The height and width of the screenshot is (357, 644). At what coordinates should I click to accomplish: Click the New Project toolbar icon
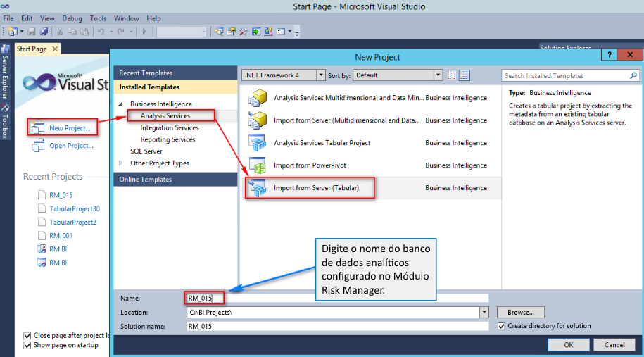pyautogui.click(x=13, y=32)
